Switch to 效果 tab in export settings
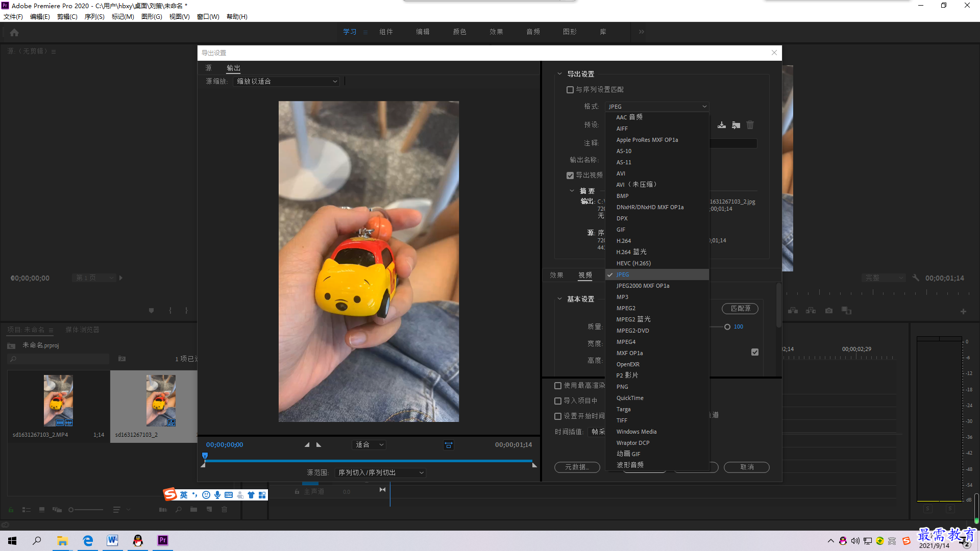This screenshot has height=551, width=980. (556, 275)
